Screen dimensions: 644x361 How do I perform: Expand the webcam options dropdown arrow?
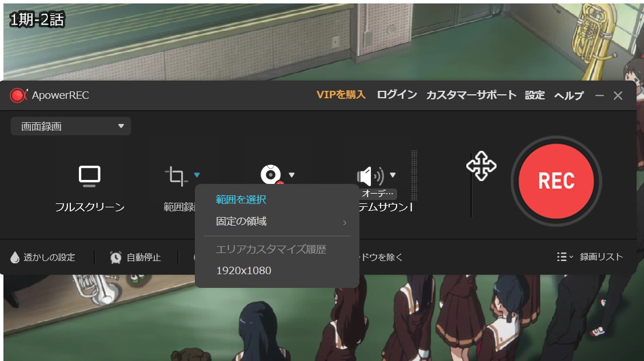(291, 175)
